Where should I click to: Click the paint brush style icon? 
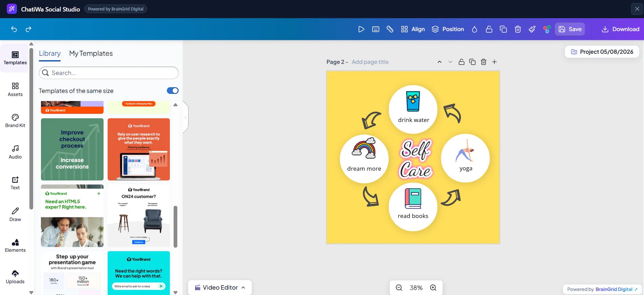(532, 29)
